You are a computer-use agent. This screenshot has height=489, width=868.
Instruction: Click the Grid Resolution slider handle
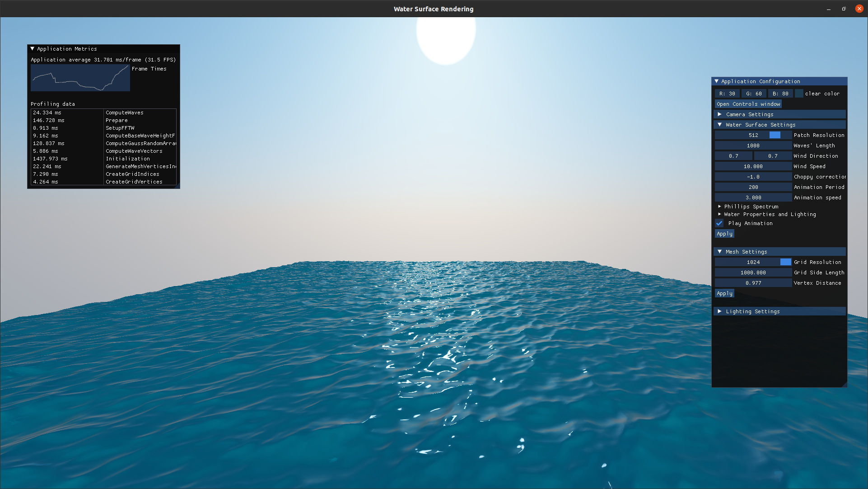pos(785,262)
